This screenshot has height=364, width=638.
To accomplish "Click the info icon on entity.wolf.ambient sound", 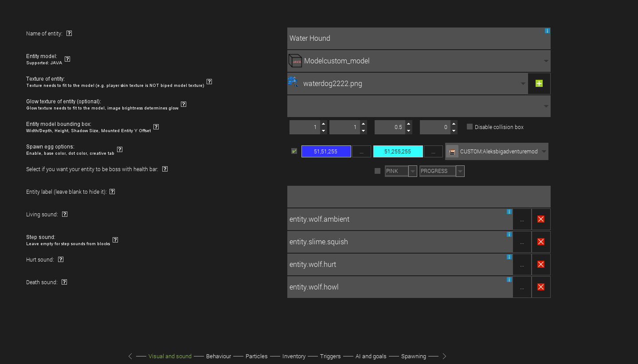I will point(509,212).
